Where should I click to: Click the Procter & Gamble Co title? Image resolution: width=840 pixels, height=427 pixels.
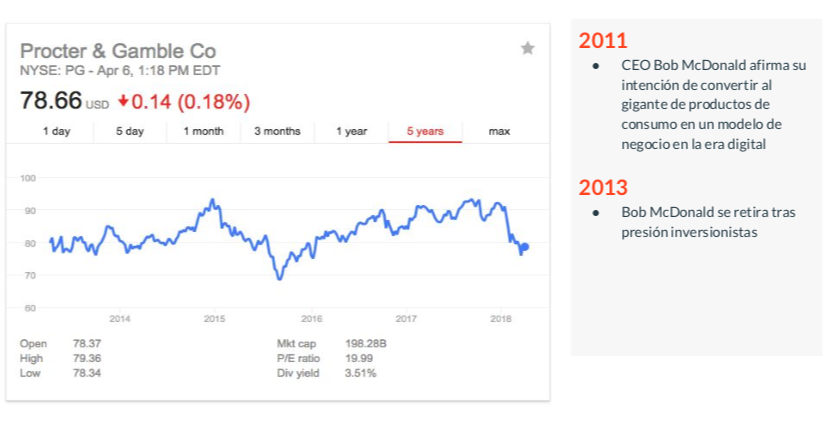118,51
